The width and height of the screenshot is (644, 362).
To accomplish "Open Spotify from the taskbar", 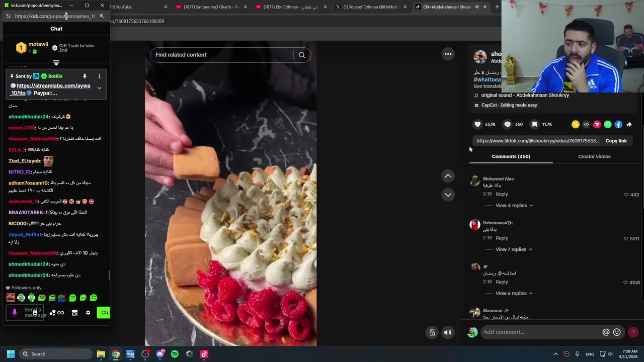I will pyautogui.click(x=175, y=354).
